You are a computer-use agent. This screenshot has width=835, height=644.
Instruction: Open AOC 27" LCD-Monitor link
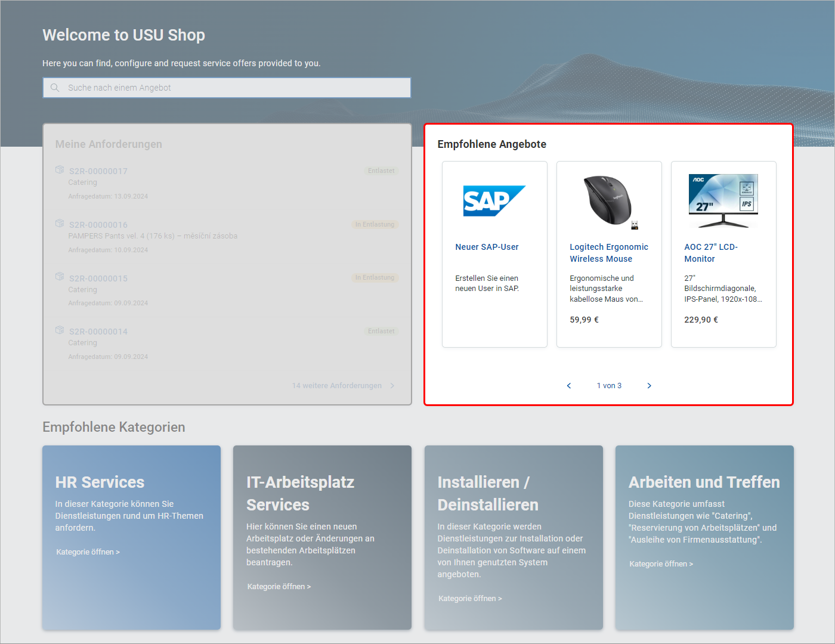click(x=710, y=253)
